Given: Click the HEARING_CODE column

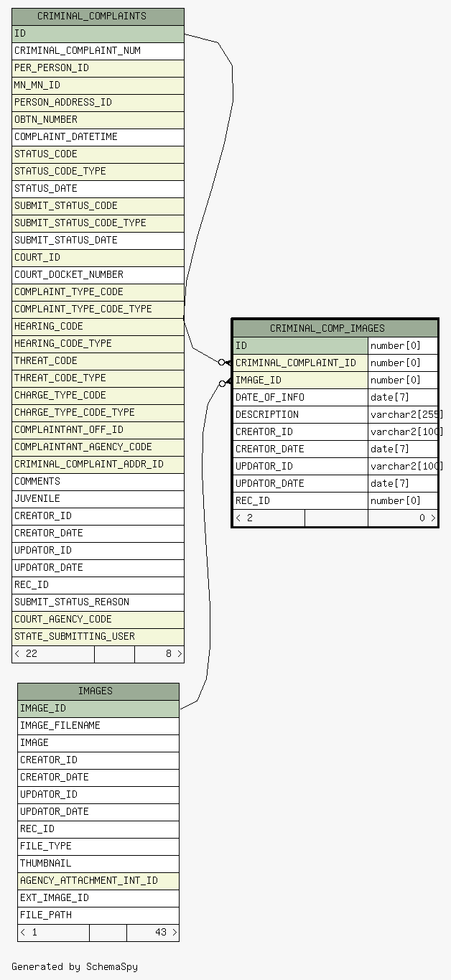Looking at the screenshot, I should tap(98, 327).
